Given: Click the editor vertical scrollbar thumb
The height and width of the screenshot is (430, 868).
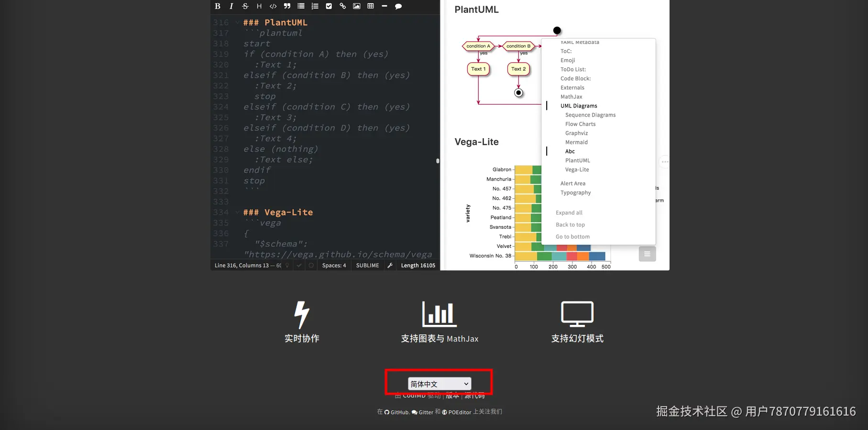Looking at the screenshot, I should click(438, 161).
